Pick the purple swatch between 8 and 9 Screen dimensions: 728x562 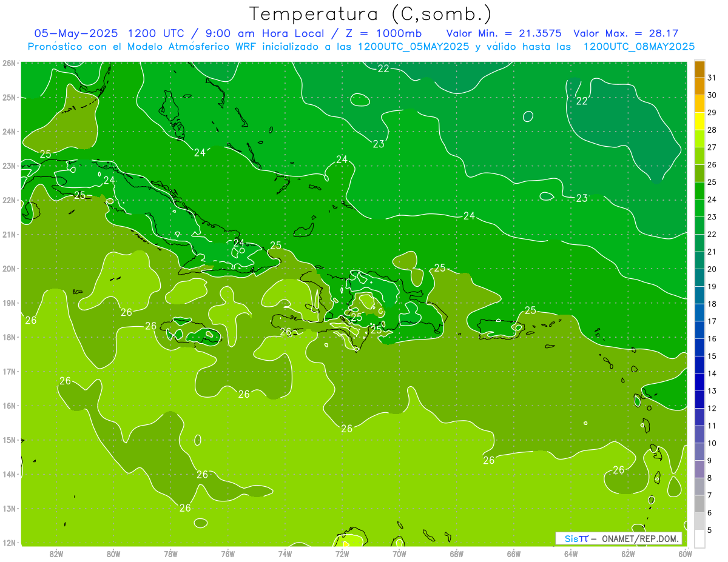pyautogui.click(x=699, y=469)
